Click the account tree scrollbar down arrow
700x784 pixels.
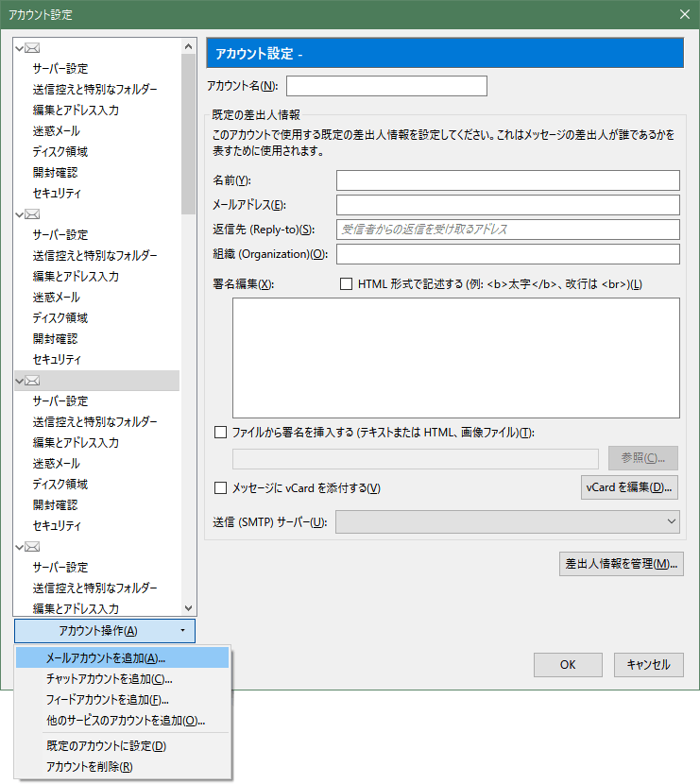188,609
